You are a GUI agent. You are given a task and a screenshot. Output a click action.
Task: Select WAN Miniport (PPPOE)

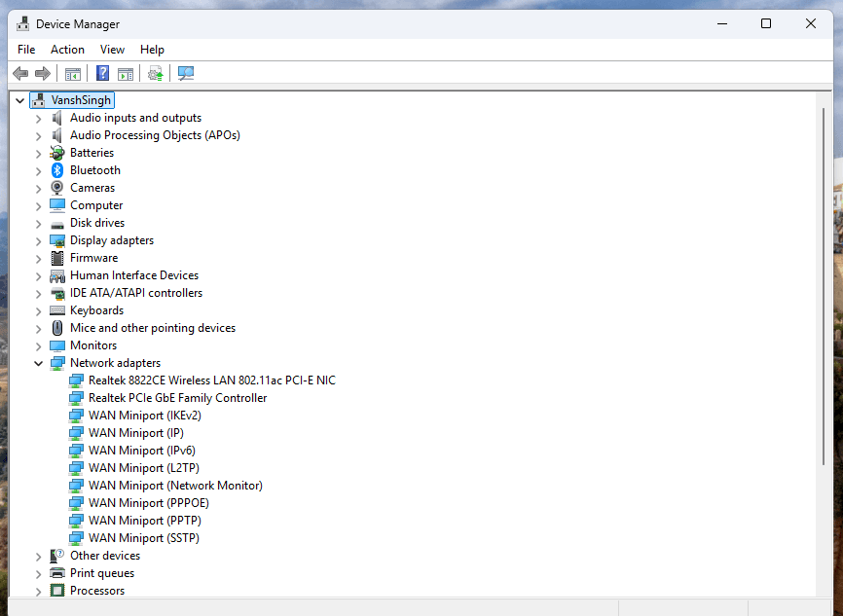tap(148, 503)
